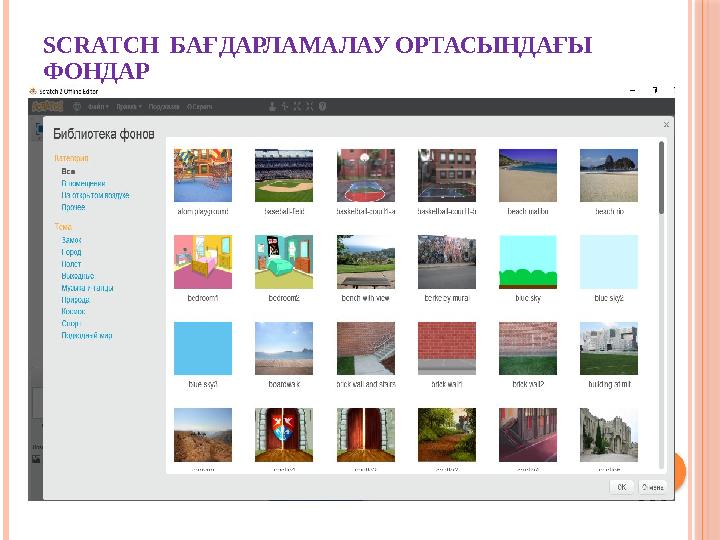Select the grow sprite tool

297,107
